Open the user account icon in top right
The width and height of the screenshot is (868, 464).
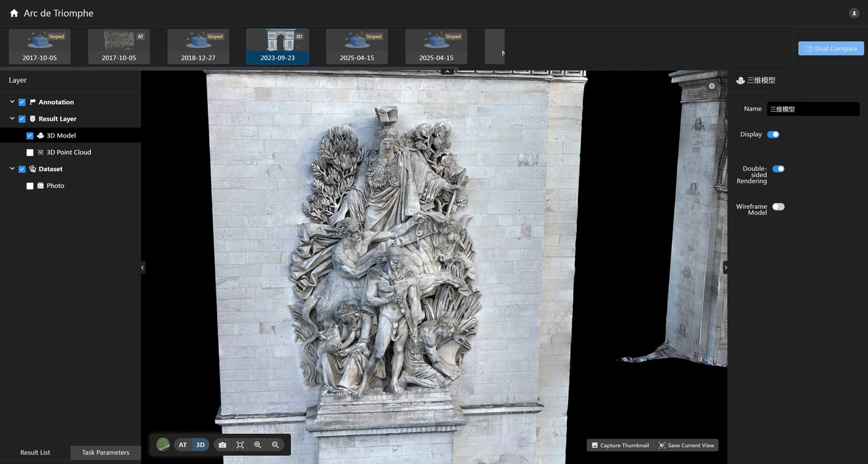pyautogui.click(x=854, y=13)
